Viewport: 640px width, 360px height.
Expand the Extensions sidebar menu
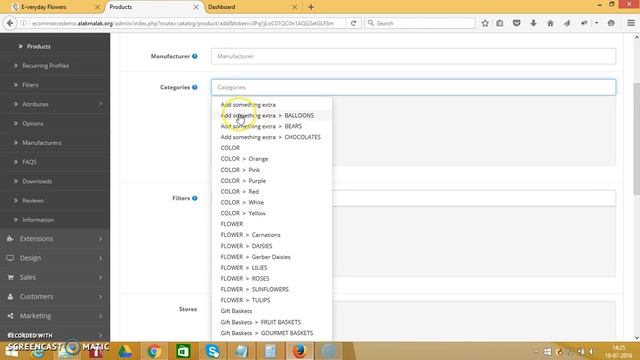pyautogui.click(x=55, y=239)
